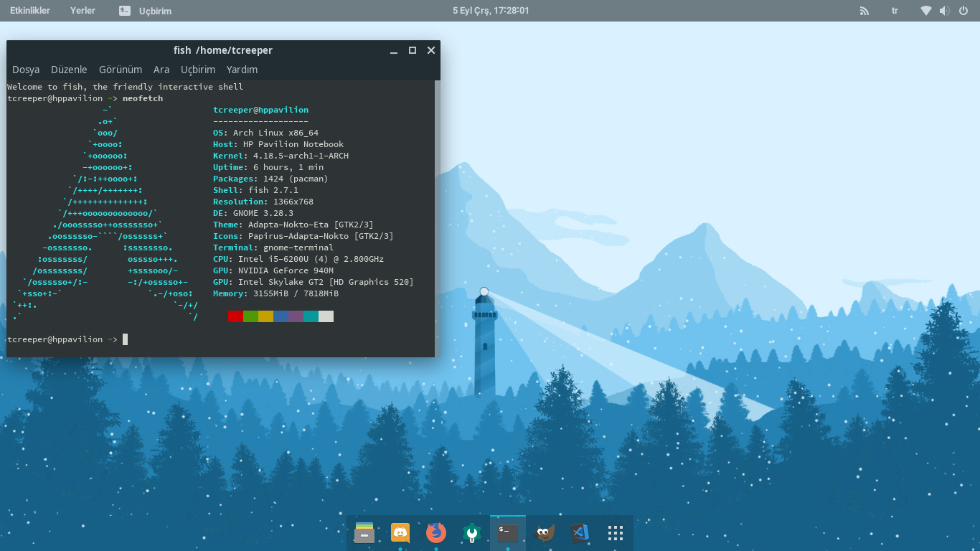Viewport: 980px width, 551px height.
Task: Click the "Uptime: 6 hours, 1 min" line
Action: click(x=268, y=167)
